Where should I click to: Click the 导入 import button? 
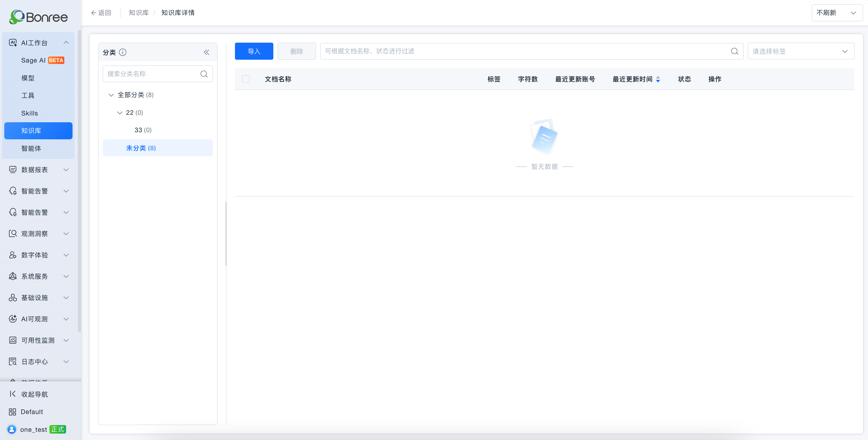(254, 51)
